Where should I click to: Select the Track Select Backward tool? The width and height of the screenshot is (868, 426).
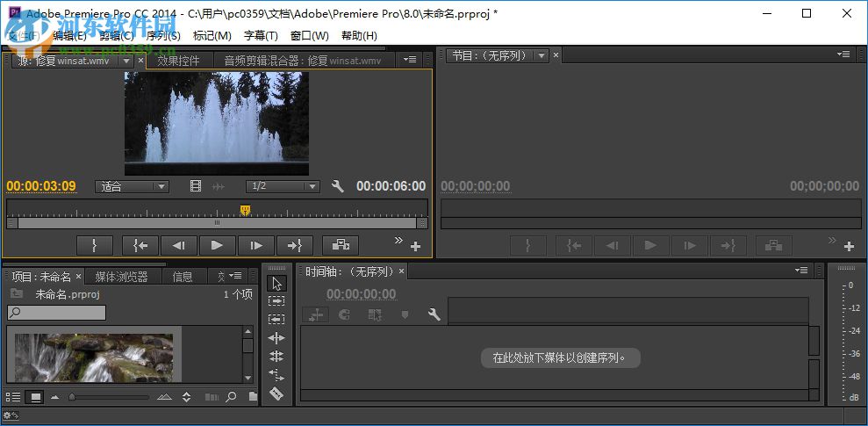[x=276, y=319]
